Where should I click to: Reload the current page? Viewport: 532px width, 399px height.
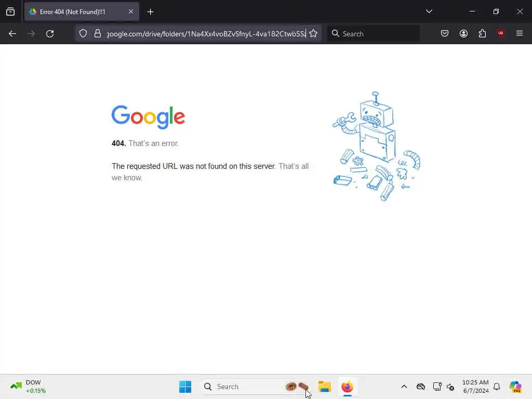tap(50, 34)
